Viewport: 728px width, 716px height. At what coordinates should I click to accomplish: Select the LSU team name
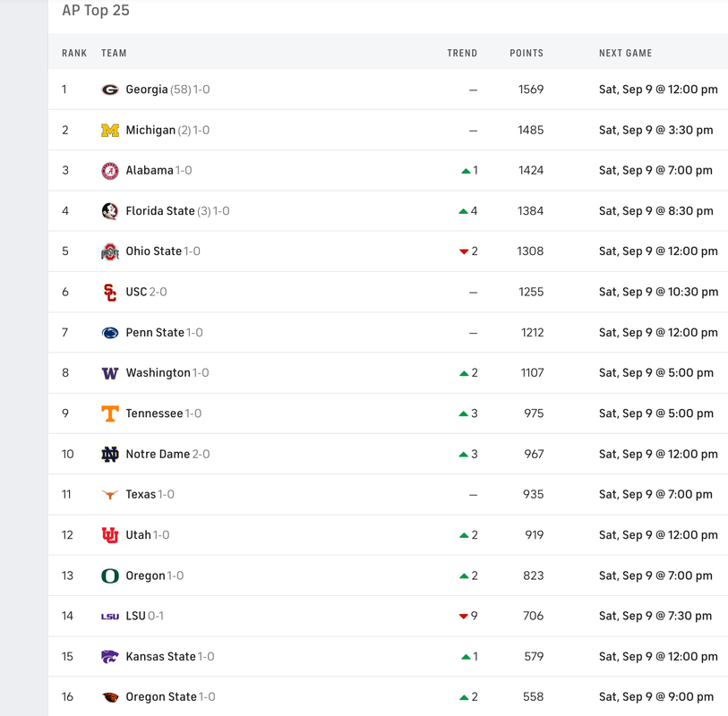(135, 617)
